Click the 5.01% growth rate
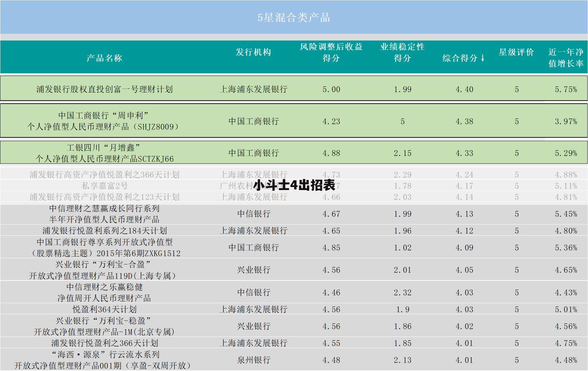This screenshot has width=588, height=371. pyautogui.click(x=566, y=310)
